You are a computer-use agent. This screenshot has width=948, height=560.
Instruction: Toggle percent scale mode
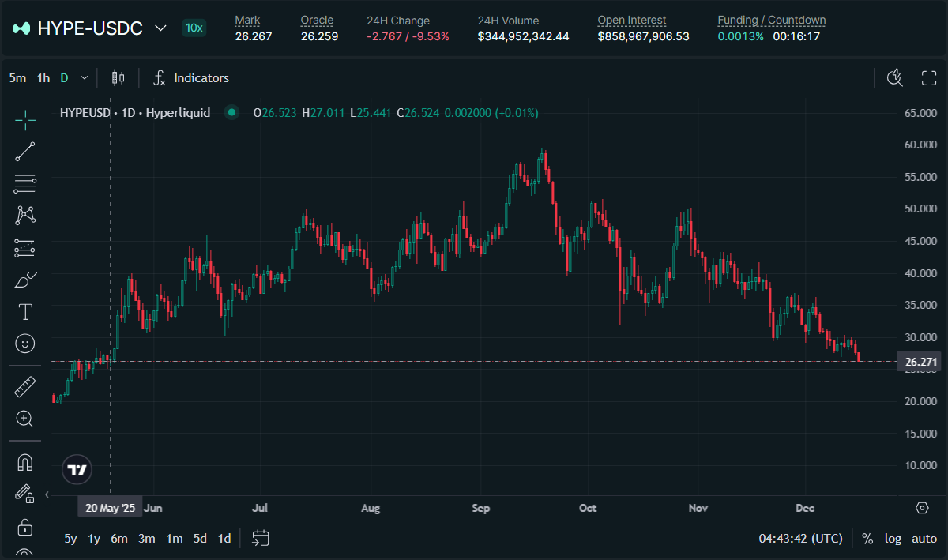pos(867,539)
